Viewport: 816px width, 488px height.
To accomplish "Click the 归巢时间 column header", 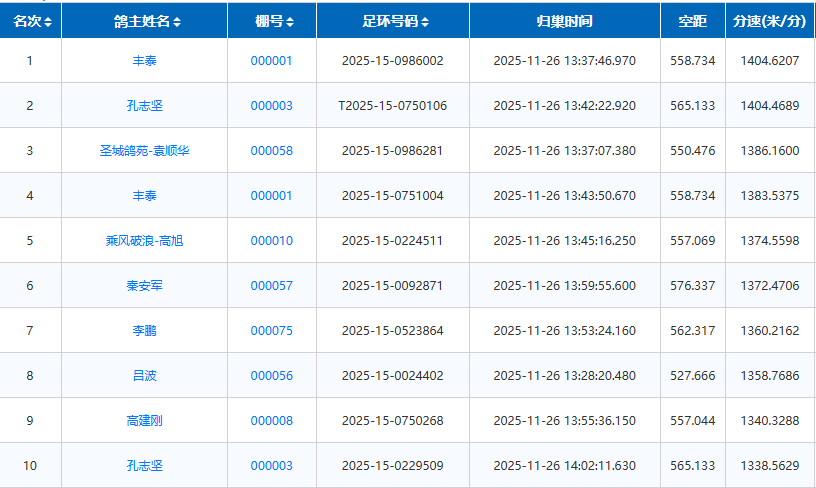I will 564,21.
